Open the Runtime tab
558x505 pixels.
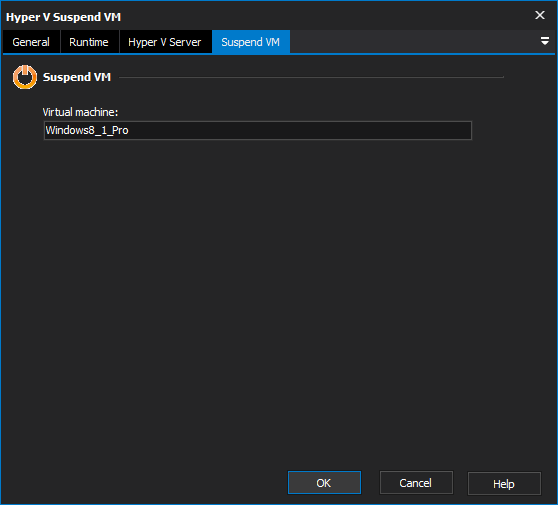click(89, 42)
